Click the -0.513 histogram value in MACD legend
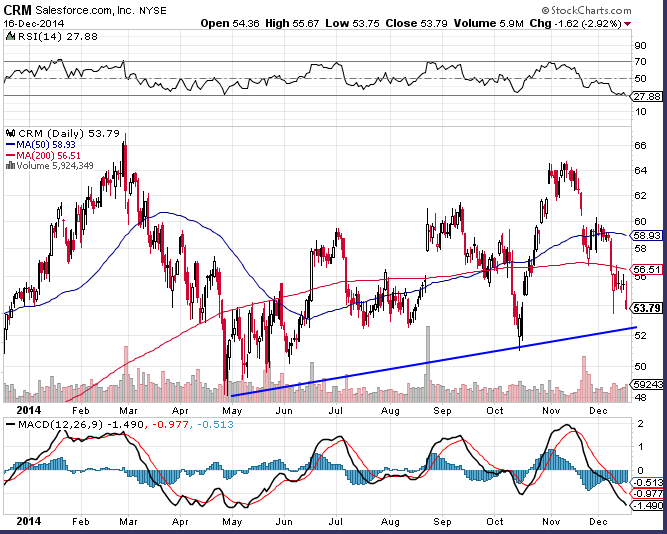The height and width of the screenshot is (534, 667). [x=215, y=425]
